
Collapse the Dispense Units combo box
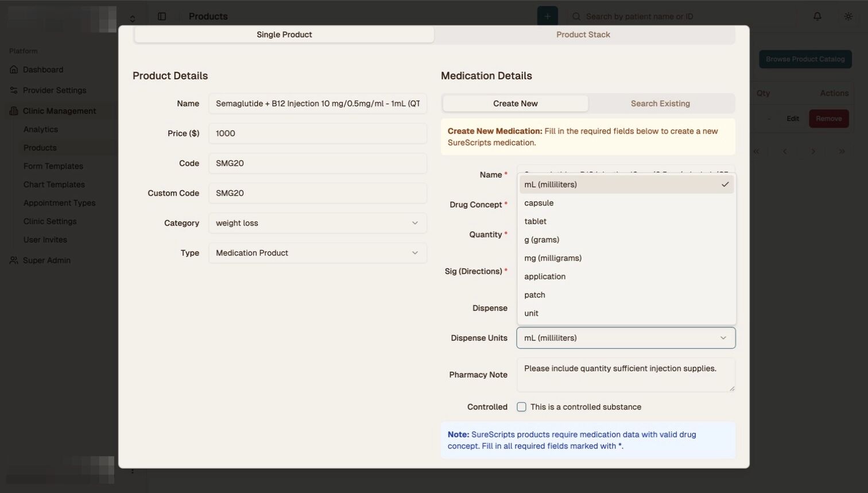click(x=626, y=338)
